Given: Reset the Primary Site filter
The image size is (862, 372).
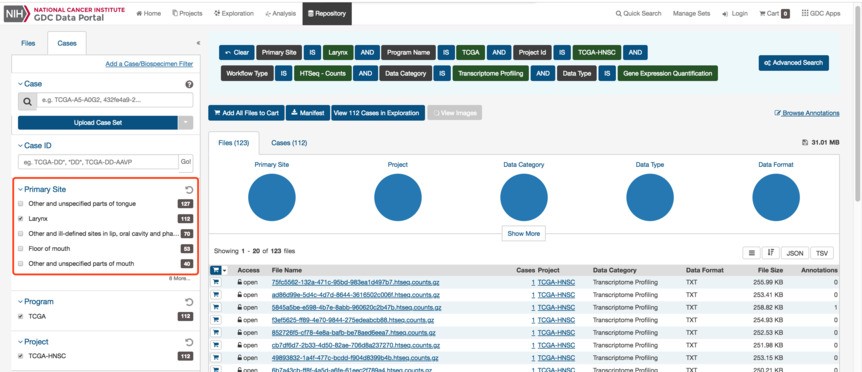Looking at the screenshot, I should [x=189, y=190].
